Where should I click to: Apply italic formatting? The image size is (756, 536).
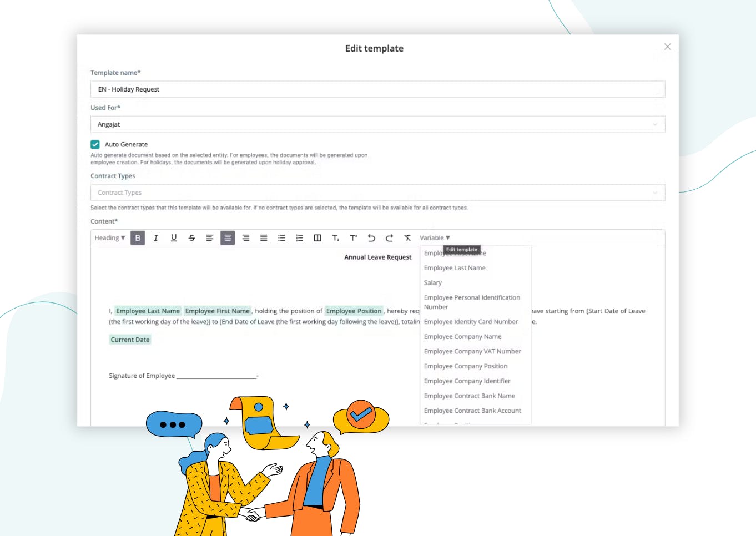point(155,237)
